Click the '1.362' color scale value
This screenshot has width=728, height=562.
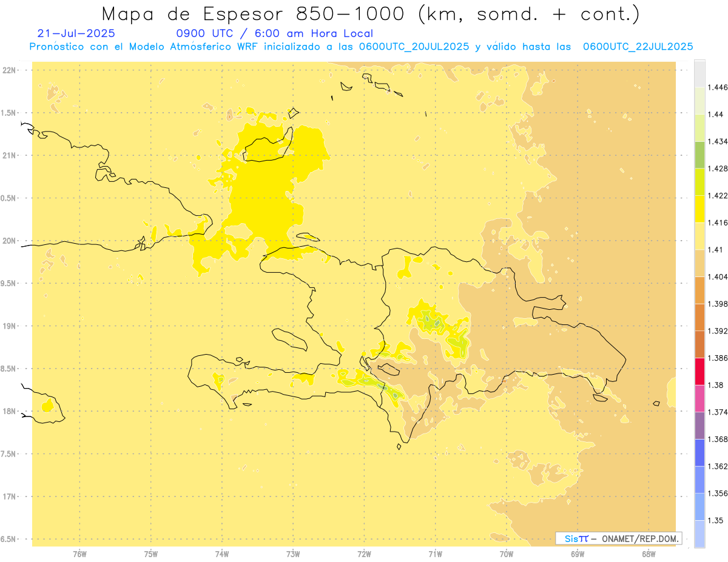pyautogui.click(x=718, y=466)
